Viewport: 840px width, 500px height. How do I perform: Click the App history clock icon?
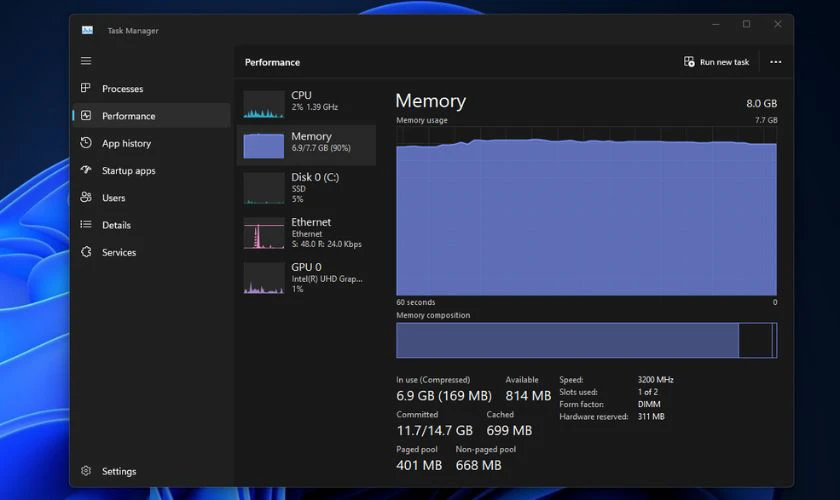tap(86, 143)
